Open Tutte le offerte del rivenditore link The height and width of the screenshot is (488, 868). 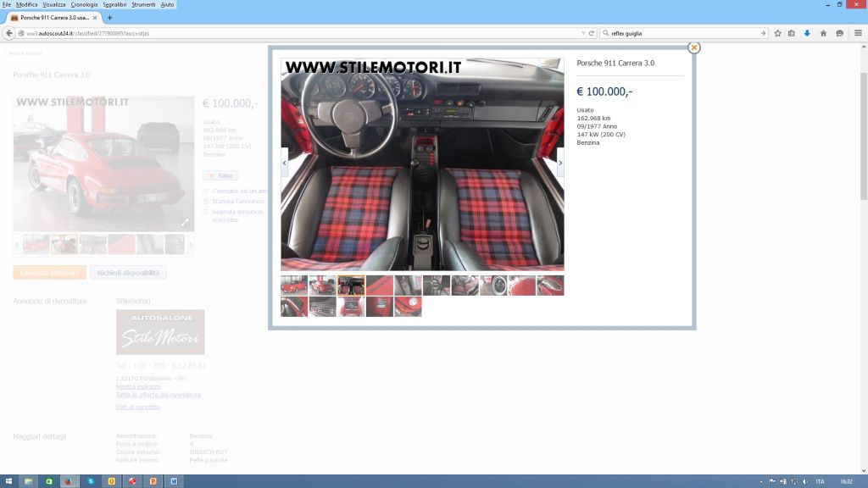click(159, 395)
